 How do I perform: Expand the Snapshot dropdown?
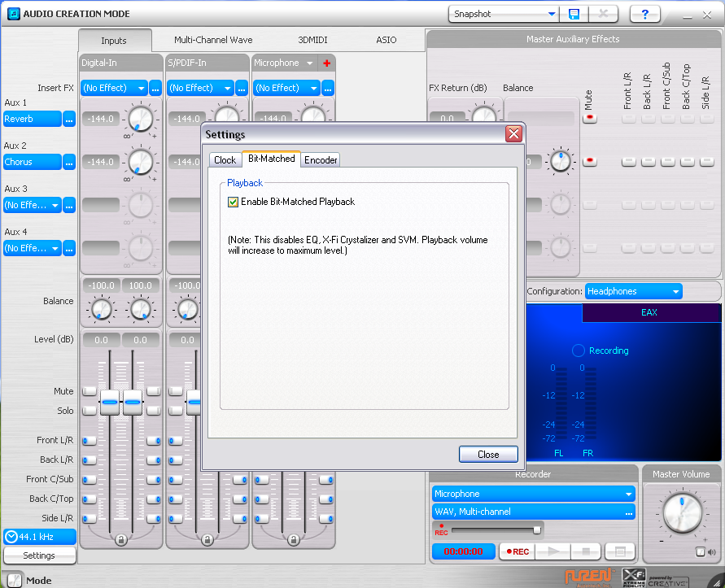click(552, 14)
